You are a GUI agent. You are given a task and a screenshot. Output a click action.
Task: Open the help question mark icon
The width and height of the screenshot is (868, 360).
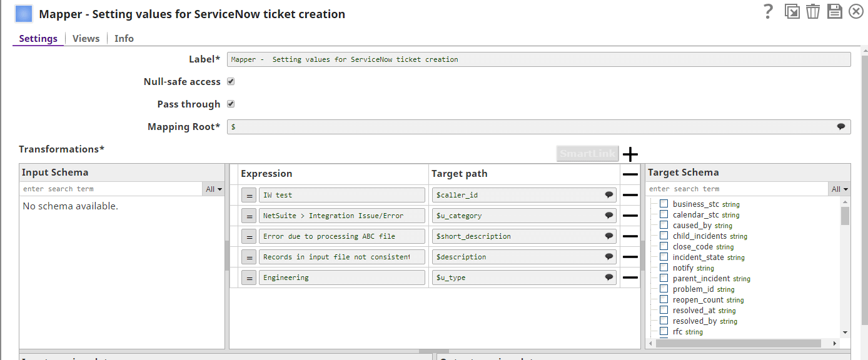point(769,11)
